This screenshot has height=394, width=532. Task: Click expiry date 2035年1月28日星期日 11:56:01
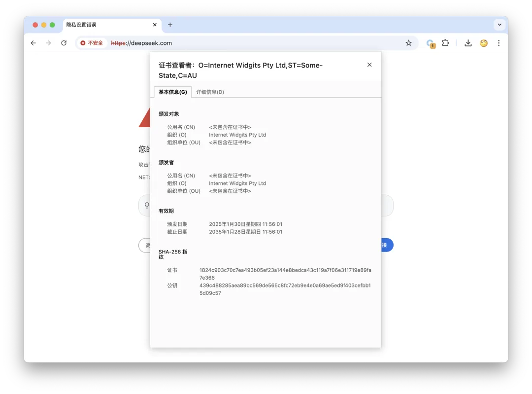[246, 232]
